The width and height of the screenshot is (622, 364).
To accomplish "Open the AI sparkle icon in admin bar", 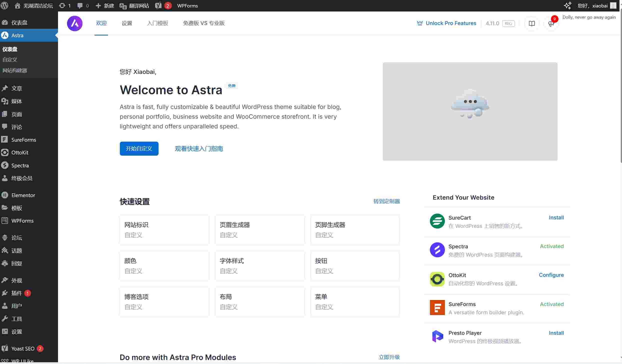I will coord(567,5).
